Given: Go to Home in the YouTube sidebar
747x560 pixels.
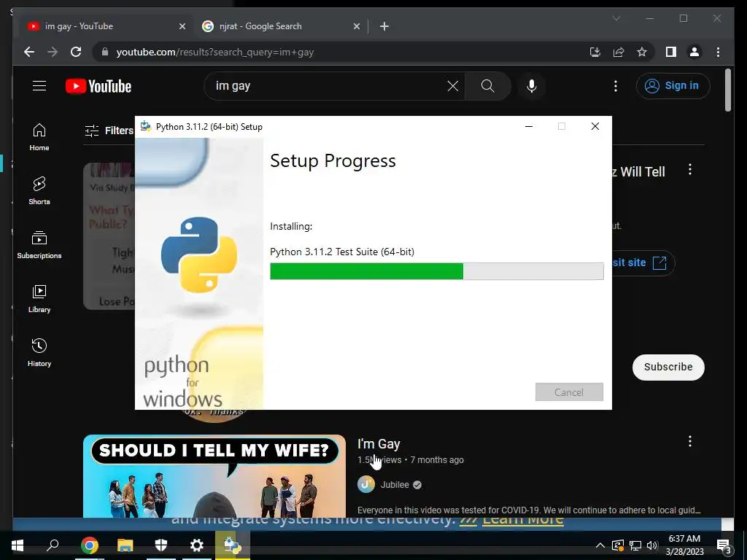Looking at the screenshot, I should (x=39, y=137).
